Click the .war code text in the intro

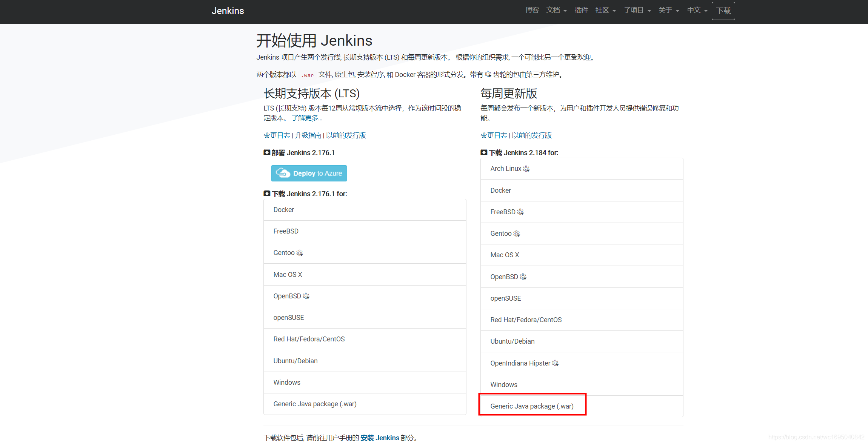[x=307, y=75]
